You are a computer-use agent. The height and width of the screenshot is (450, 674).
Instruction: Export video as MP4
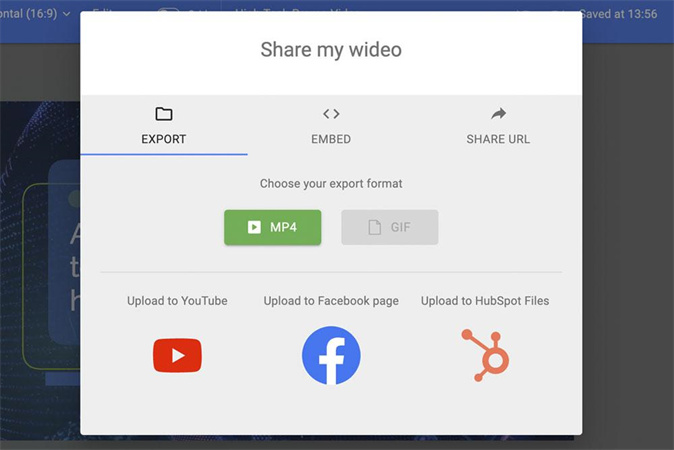[273, 227]
